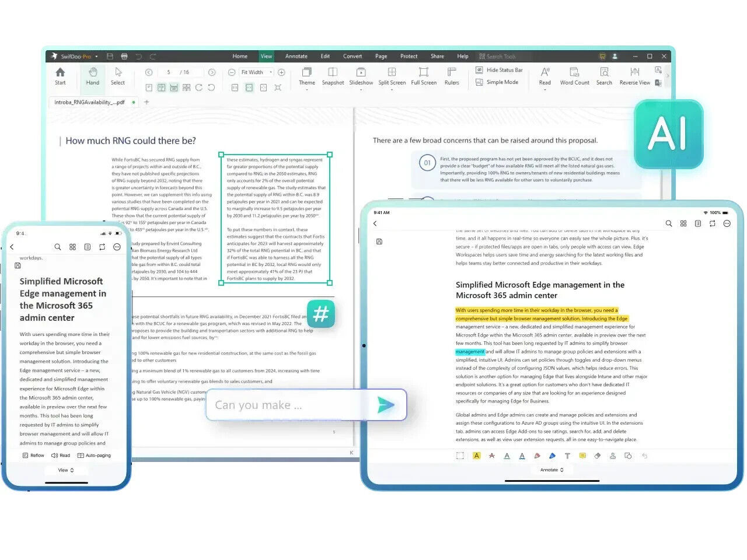Toggle Simple Mode option
Screen dimensions: 747x560
497,82
